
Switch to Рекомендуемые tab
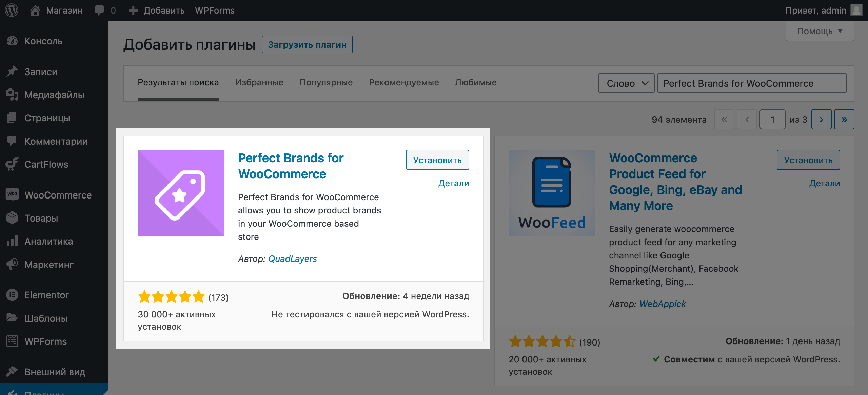click(404, 82)
